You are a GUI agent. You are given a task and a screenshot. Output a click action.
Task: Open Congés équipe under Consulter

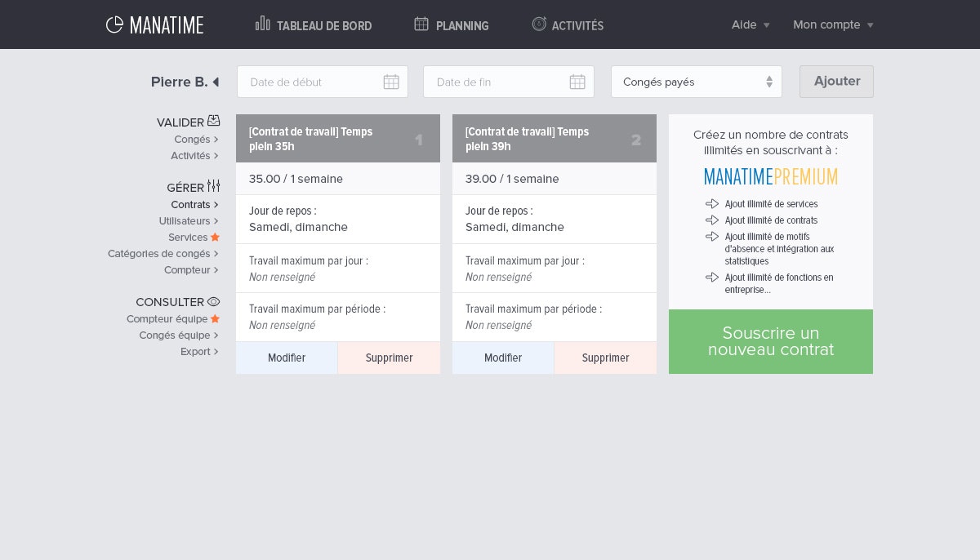[175, 336]
